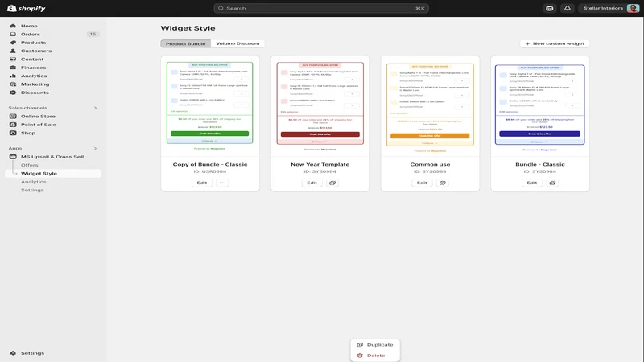The width and height of the screenshot is (644, 362).
Task: Open Finances in the sidebar
Action: coord(33,68)
